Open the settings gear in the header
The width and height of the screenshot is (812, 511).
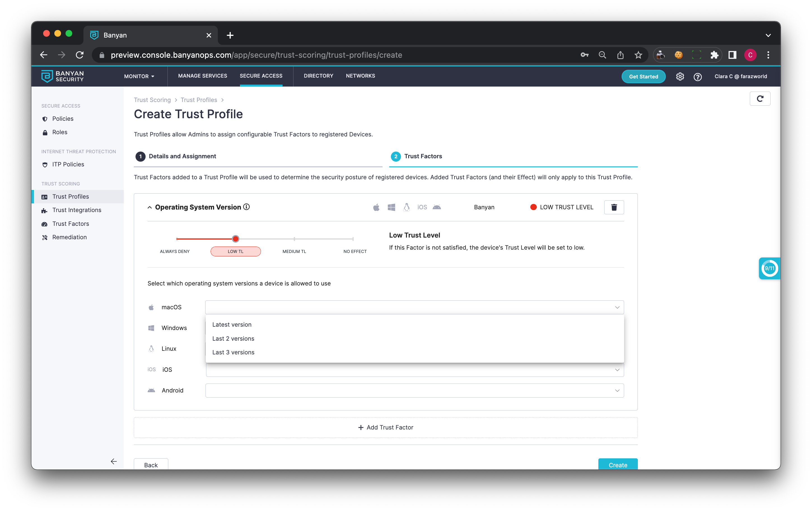pyautogui.click(x=680, y=76)
